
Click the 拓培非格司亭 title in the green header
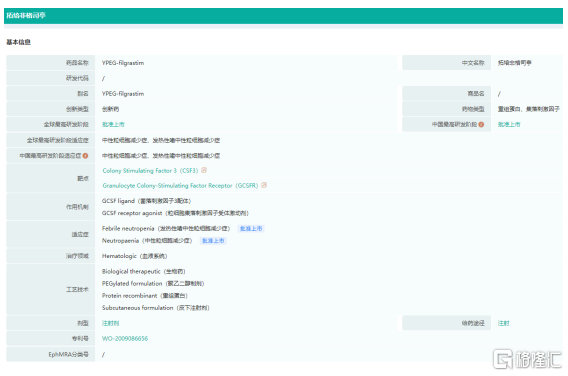(26, 15)
